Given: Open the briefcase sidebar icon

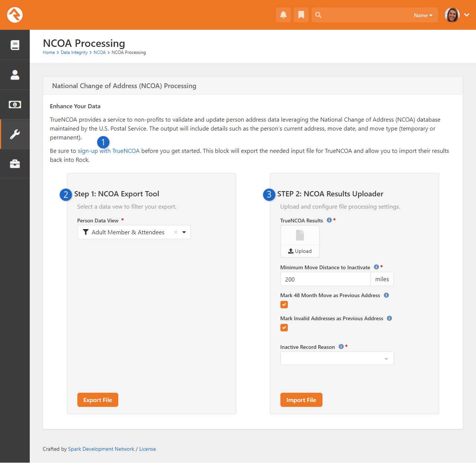Looking at the screenshot, I should (15, 164).
